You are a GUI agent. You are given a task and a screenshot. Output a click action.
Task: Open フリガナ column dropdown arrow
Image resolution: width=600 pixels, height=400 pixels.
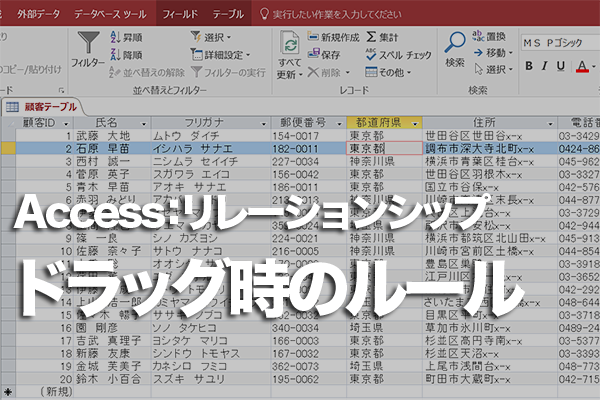(x=264, y=124)
